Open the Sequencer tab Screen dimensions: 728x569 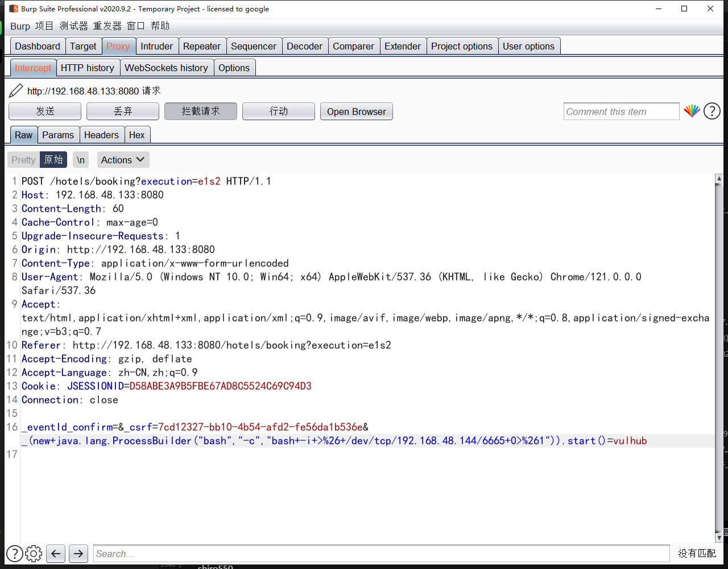point(254,46)
